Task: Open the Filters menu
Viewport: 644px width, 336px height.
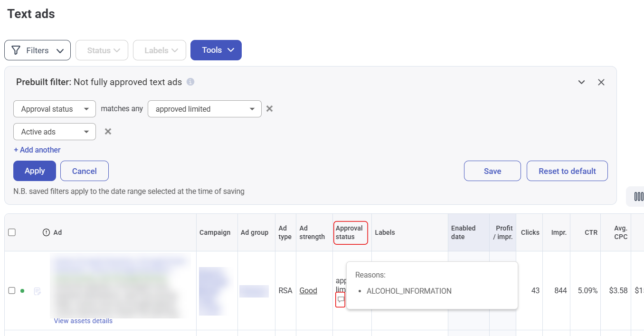Action: [x=38, y=50]
